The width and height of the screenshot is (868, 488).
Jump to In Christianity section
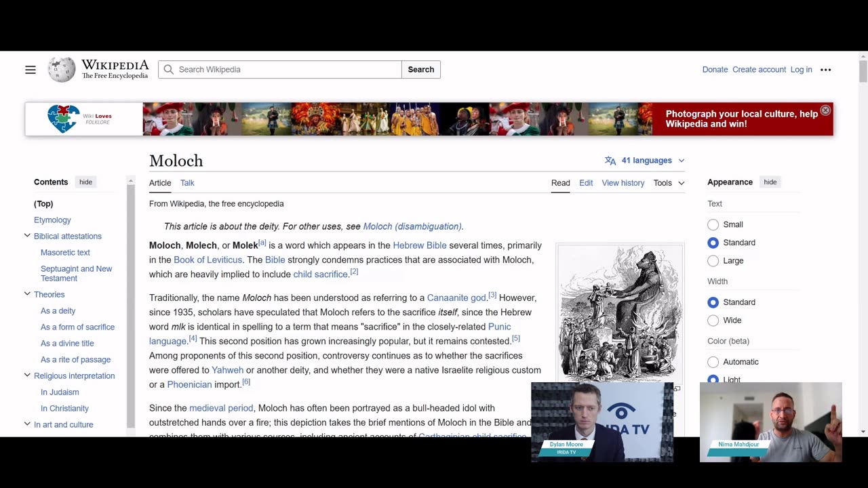tap(64, 409)
